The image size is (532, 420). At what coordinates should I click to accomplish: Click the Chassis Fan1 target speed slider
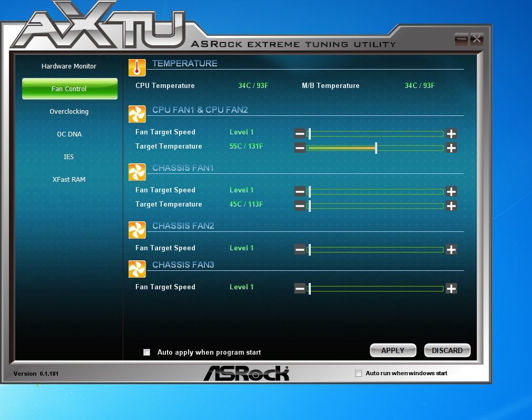click(x=375, y=192)
